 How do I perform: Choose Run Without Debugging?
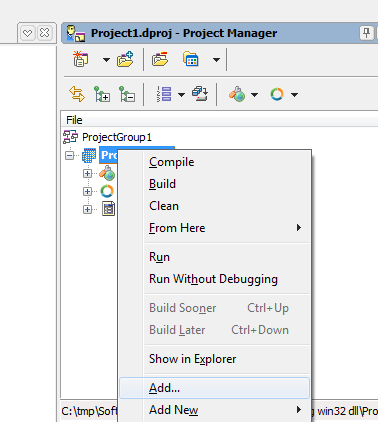click(x=213, y=279)
